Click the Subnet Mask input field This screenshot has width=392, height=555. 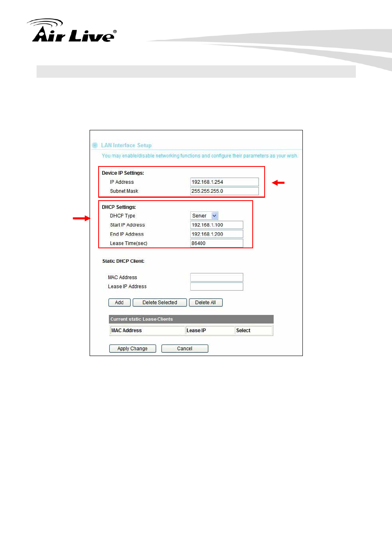224,191
